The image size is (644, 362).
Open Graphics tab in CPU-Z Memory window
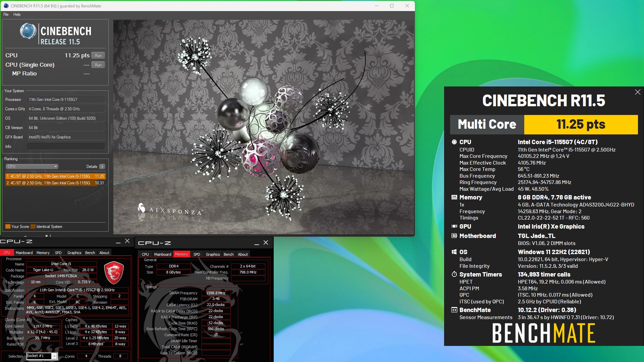click(x=213, y=254)
